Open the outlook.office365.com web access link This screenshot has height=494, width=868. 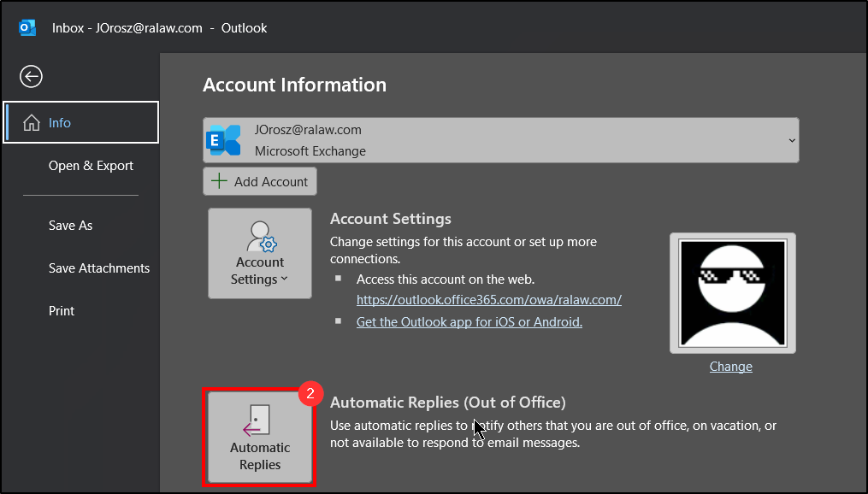[x=488, y=300]
